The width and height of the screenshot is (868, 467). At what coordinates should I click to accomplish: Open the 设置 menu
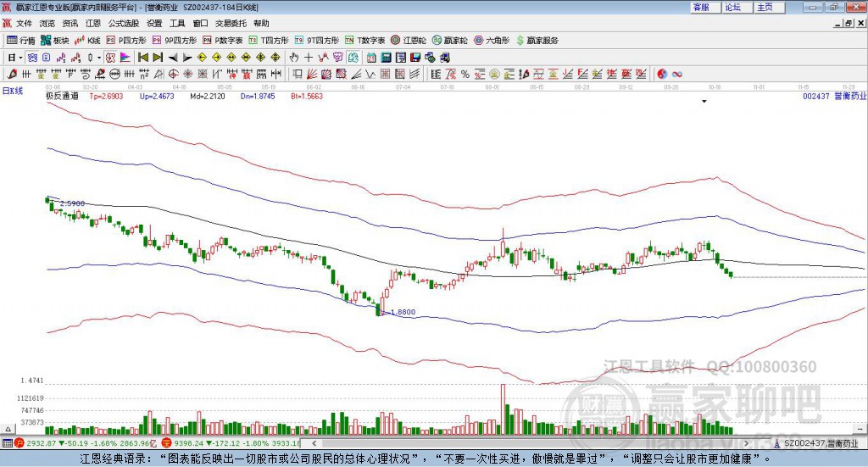tap(154, 23)
